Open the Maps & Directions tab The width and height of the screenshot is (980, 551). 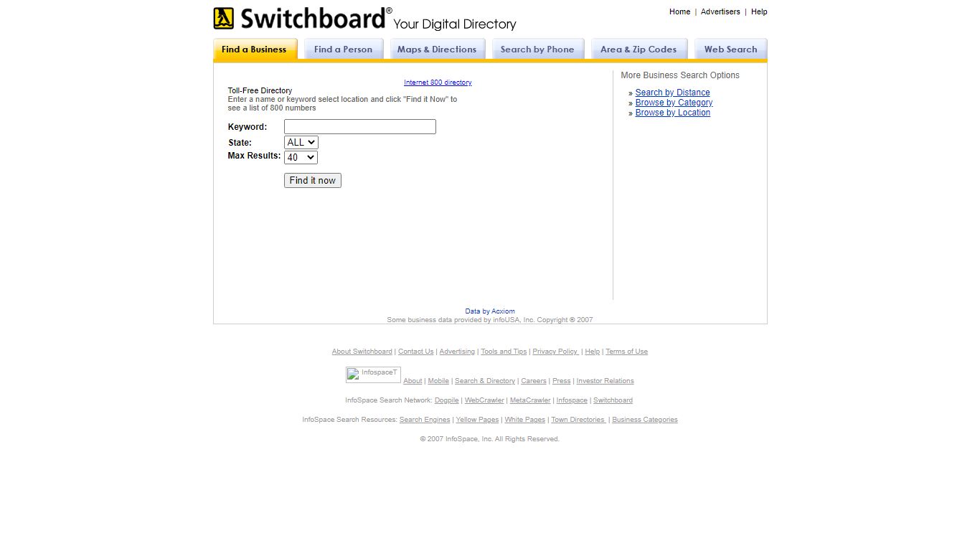(437, 49)
